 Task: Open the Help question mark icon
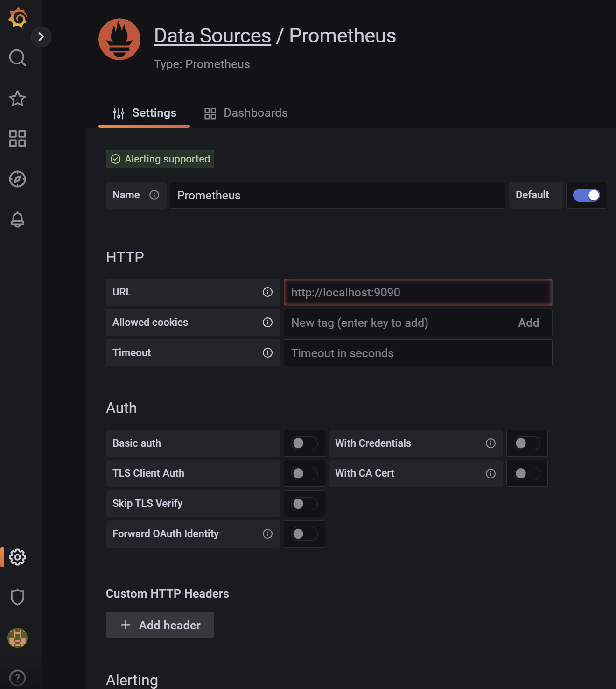coord(18,678)
